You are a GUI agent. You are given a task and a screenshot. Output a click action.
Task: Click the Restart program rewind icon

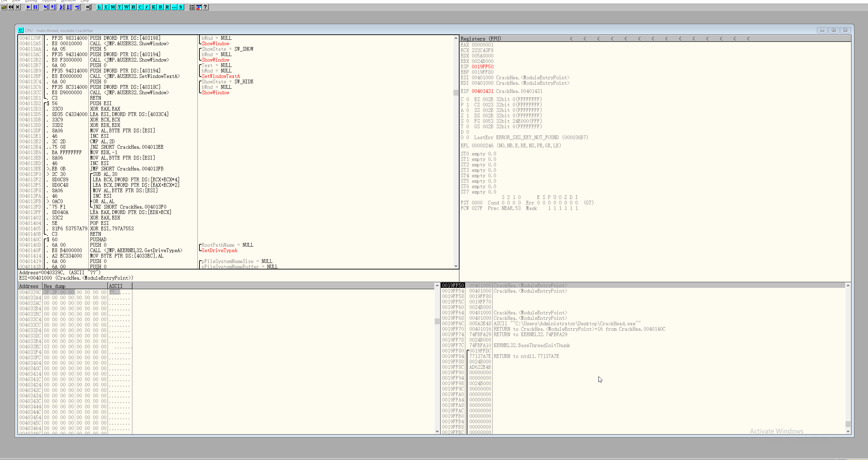11,7
